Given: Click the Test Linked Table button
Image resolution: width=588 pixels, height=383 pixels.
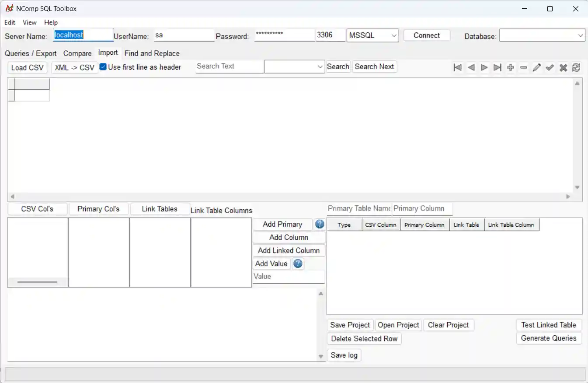Looking at the screenshot, I should click(x=549, y=325).
